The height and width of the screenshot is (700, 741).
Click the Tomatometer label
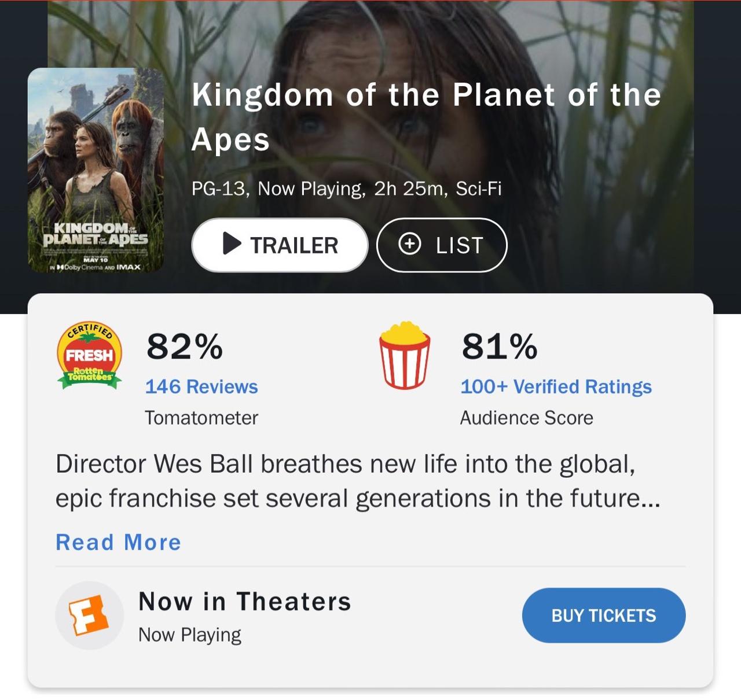click(201, 418)
